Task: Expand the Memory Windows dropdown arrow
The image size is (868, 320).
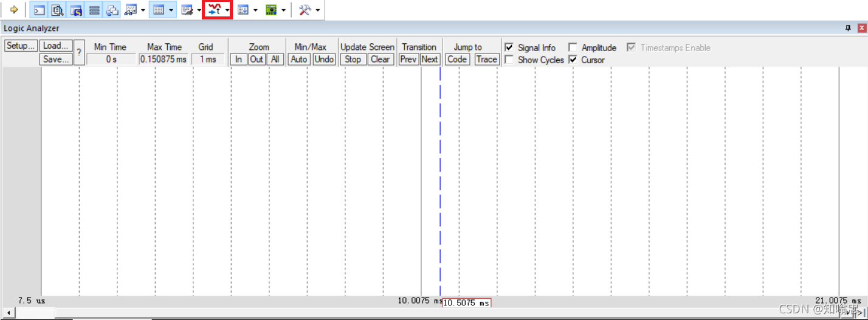Action: 171,10
